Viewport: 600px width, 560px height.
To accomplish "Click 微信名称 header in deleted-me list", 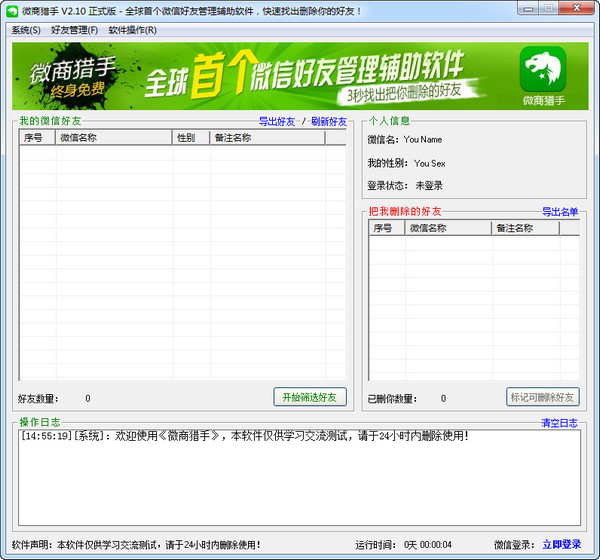I will 448,228.
